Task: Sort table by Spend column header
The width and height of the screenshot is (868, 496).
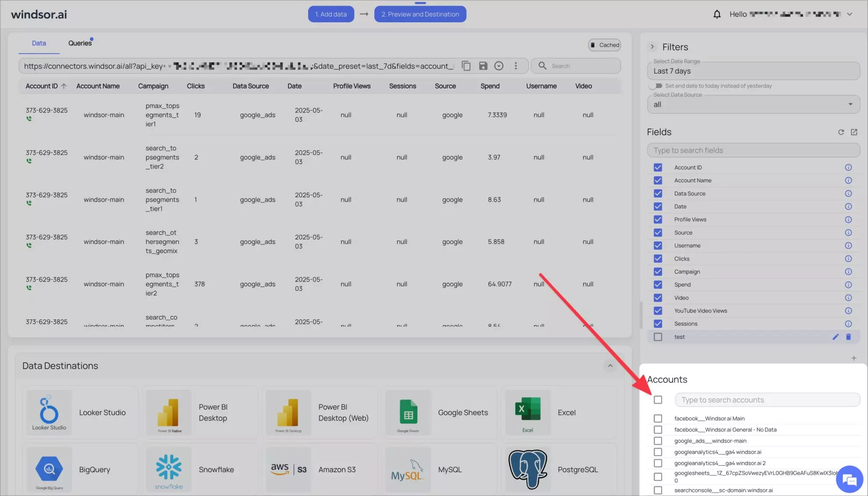Action: coord(490,86)
